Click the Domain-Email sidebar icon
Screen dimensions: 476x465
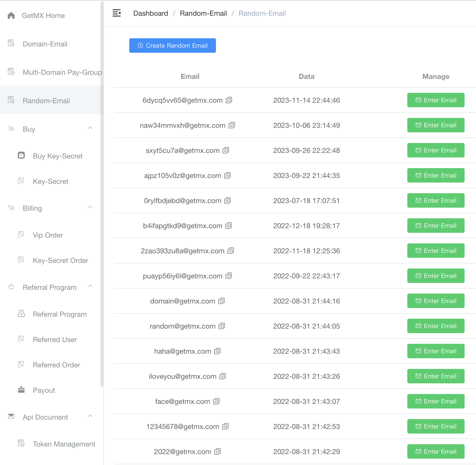[x=11, y=43]
